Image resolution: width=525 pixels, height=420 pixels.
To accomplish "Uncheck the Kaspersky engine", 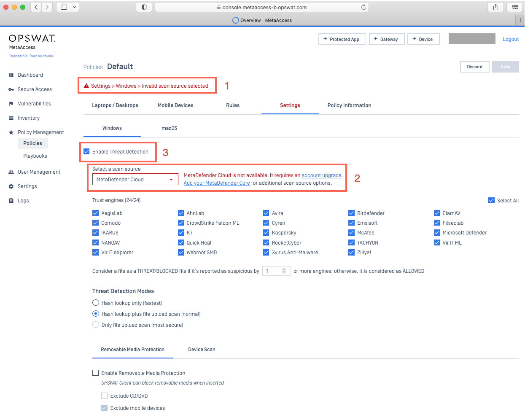I will pyautogui.click(x=266, y=232).
